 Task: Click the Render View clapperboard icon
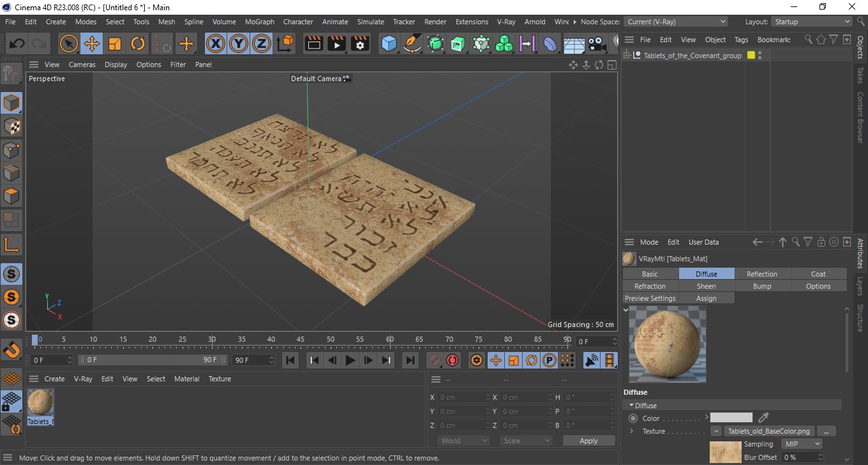[x=314, y=44]
